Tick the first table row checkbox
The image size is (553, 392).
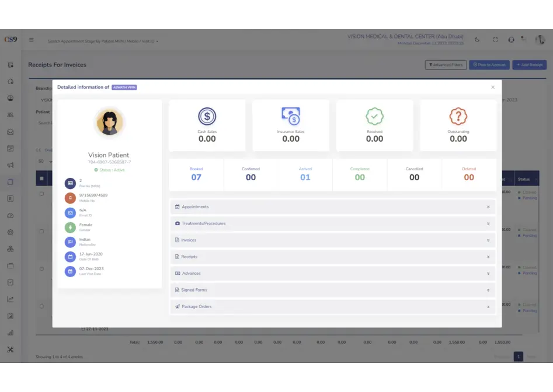(41, 194)
